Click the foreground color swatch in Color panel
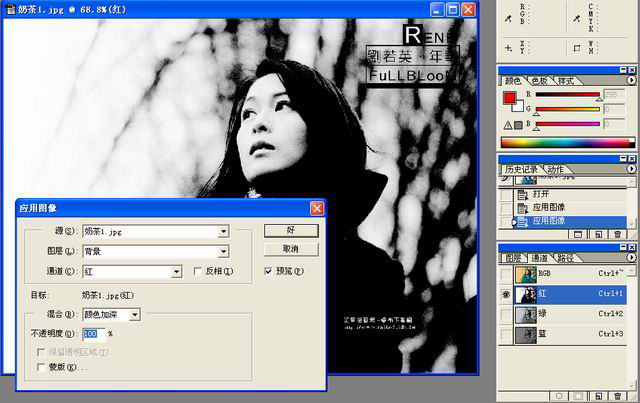 508,98
